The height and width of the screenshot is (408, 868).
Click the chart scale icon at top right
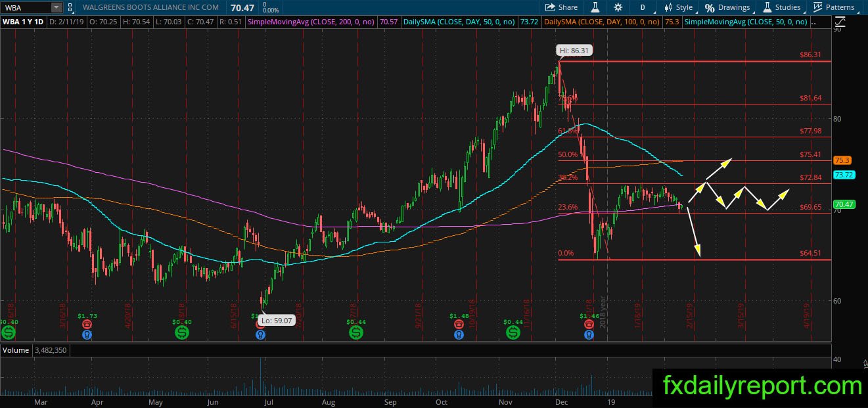pyautogui.click(x=842, y=22)
